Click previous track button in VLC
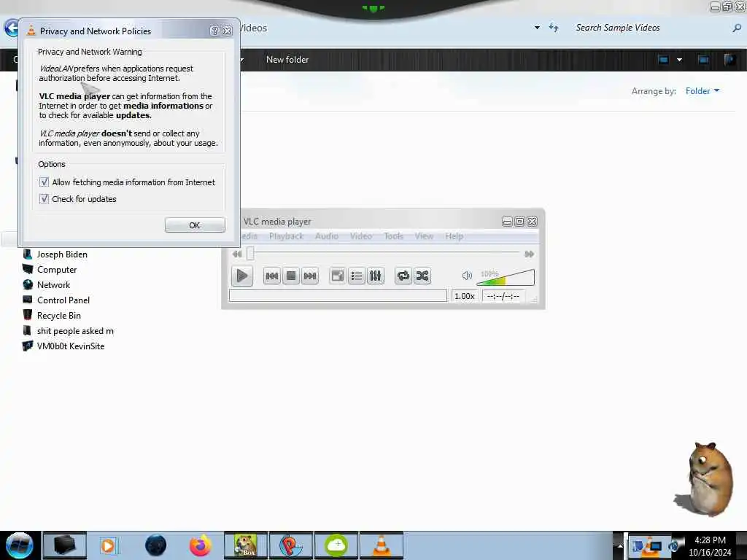The width and height of the screenshot is (747, 560). click(271, 276)
